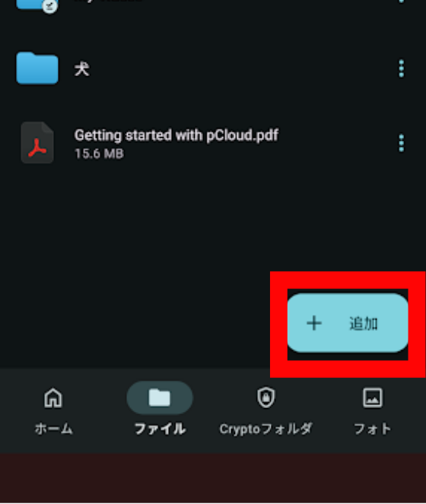Tap the ファイル folder icon in navigation

160,397
